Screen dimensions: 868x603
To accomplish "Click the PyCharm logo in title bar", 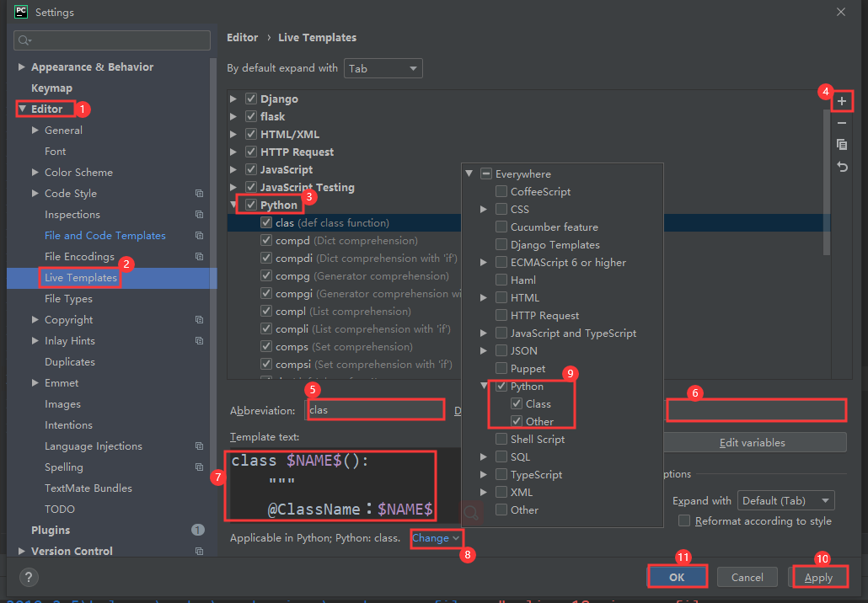I will point(21,12).
